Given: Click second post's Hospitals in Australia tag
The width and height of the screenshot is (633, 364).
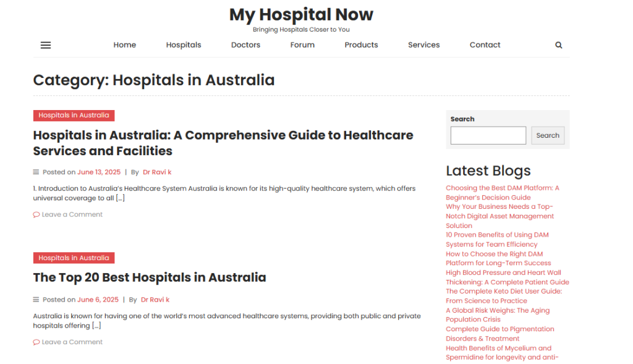Looking at the screenshot, I should pos(74,258).
